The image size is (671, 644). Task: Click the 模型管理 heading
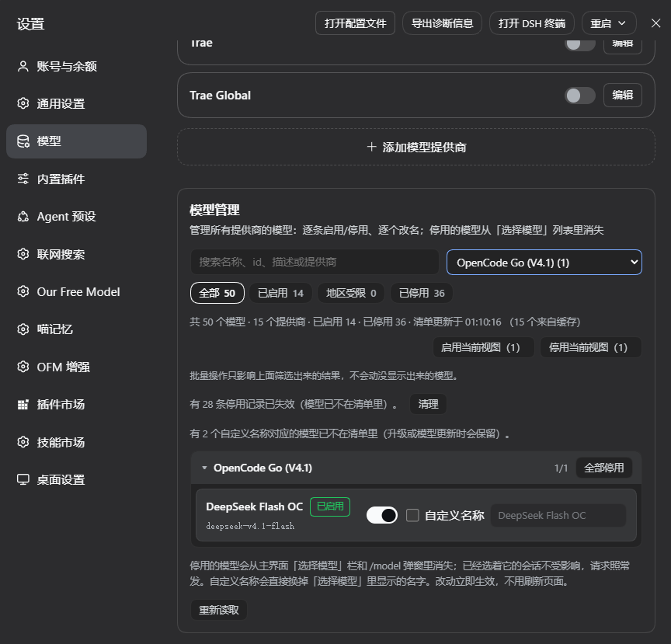(x=214, y=210)
